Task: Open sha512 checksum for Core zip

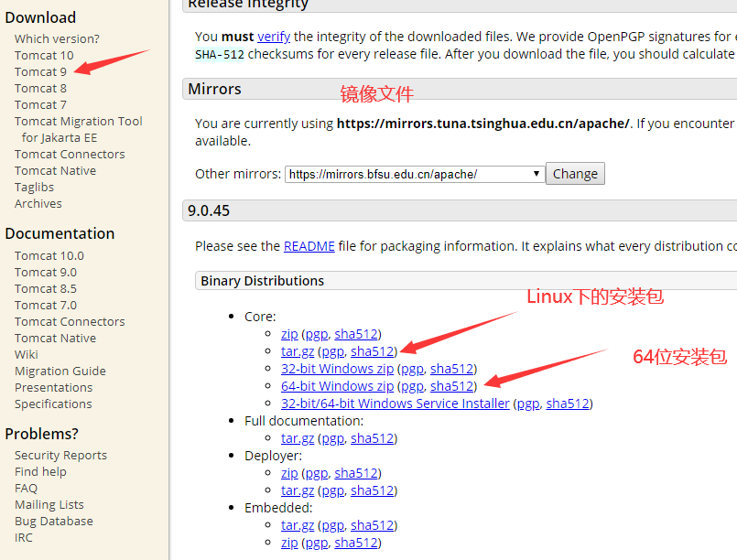Action: pos(356,334)
